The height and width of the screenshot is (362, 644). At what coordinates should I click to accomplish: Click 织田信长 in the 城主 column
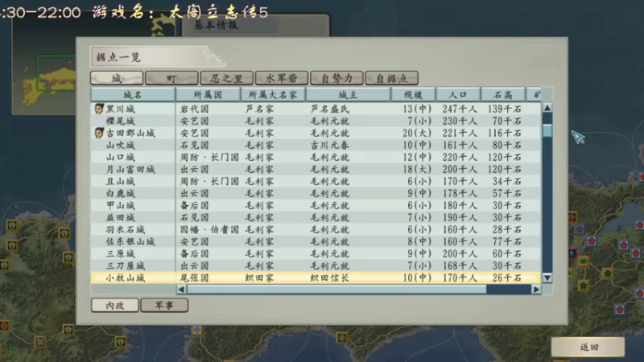[330, 278]
